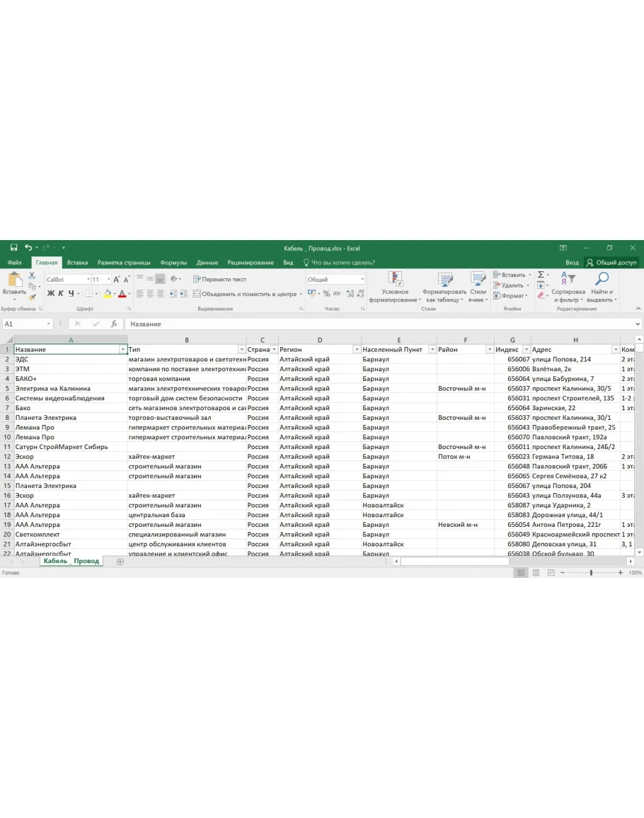Viewport: 644px width, 818px height.
Task: Switch to Разметка страницы tab
Action: 124,263
